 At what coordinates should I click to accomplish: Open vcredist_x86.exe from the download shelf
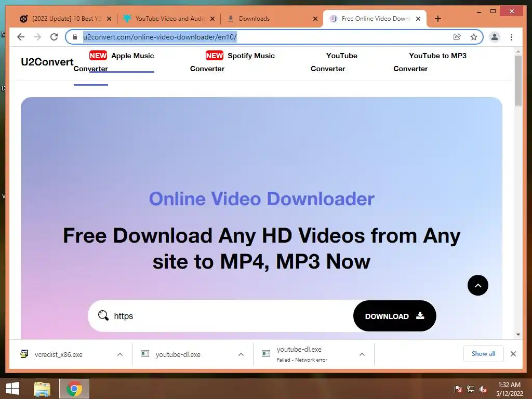click(58, 354)
